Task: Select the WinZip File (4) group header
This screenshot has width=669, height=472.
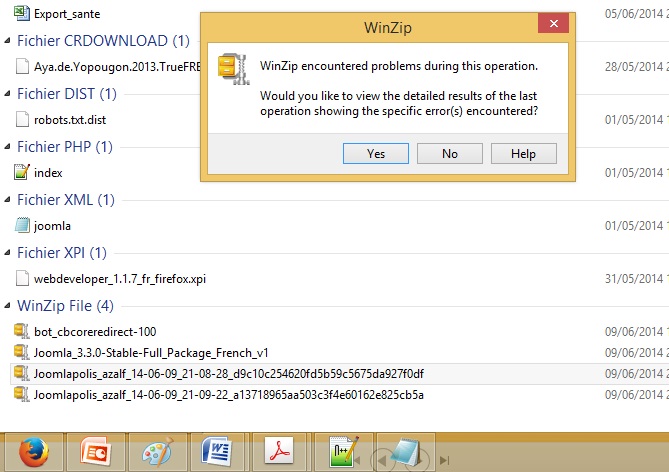Action: [65, 306]
